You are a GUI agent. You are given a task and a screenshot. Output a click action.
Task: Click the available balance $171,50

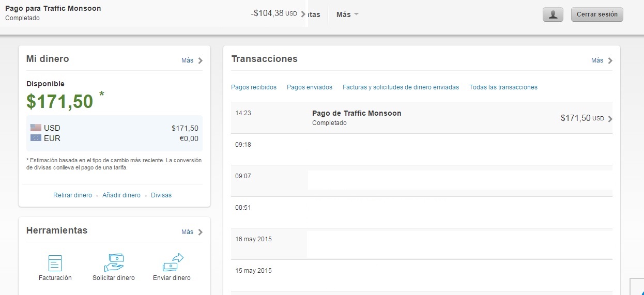coord(60,101)
